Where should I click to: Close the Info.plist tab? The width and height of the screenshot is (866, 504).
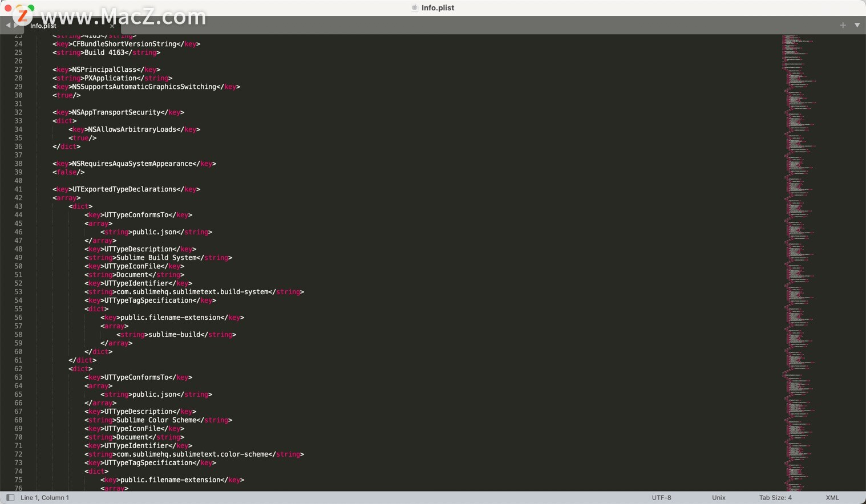(112, 26)
